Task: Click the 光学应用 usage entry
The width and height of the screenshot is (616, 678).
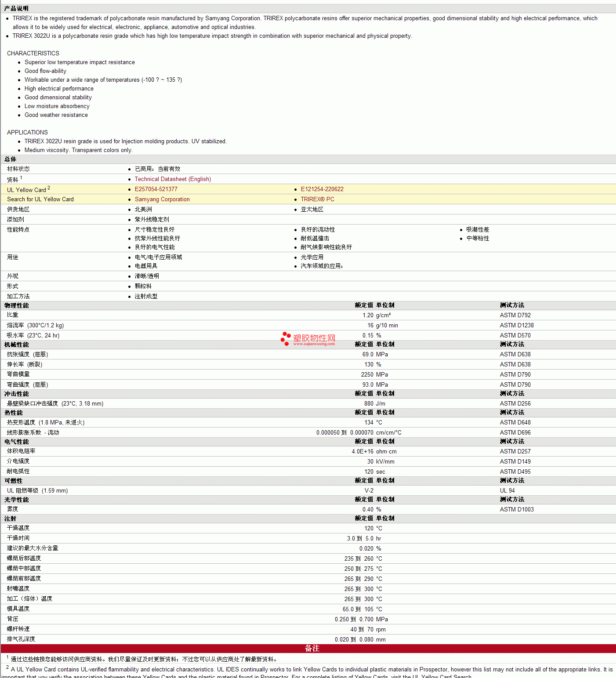Action: (x=312, y=257)
